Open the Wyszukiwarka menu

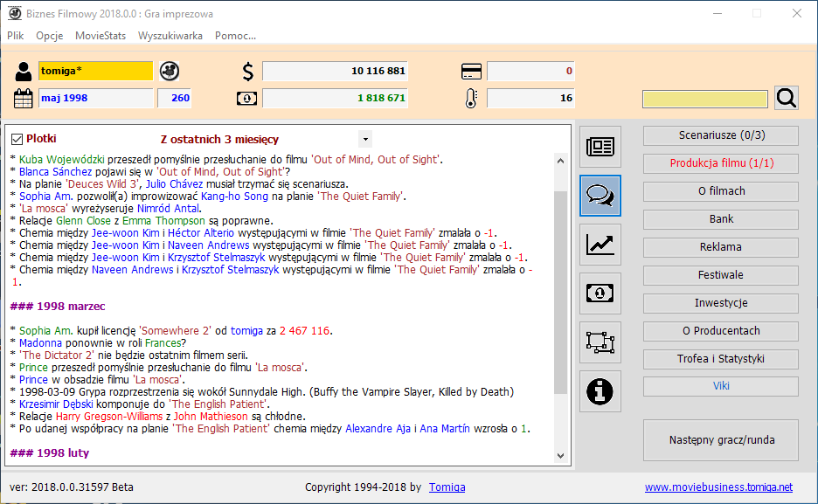pos(170,36)
